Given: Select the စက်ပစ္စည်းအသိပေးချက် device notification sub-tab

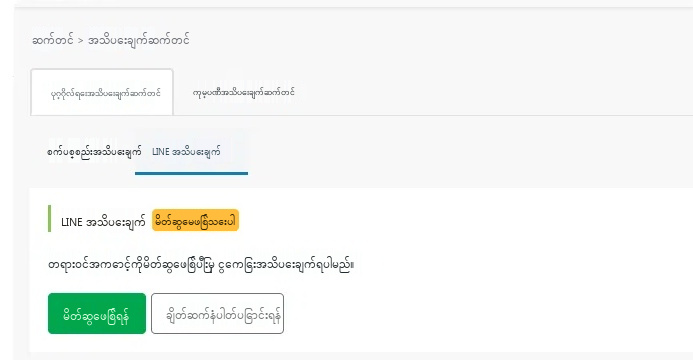Looking at the screenshot, I should pos(94,152).
